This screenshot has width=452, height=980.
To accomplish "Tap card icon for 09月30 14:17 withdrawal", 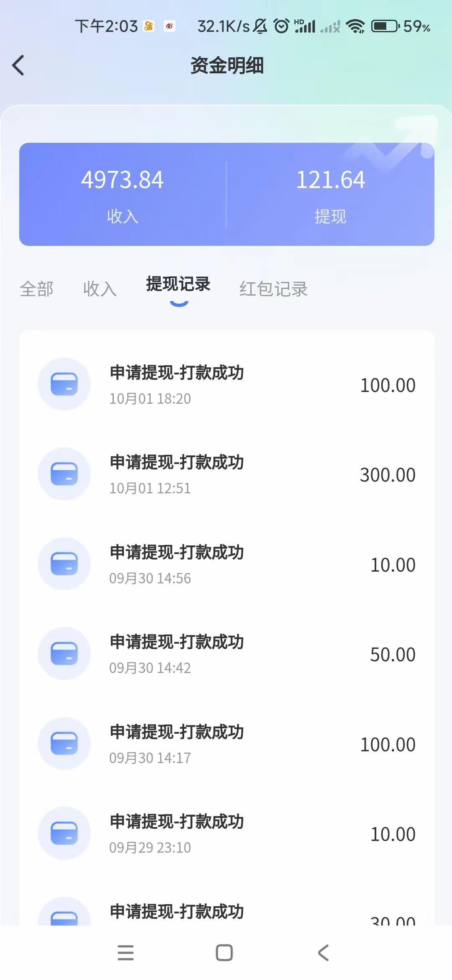I will 64,743.
